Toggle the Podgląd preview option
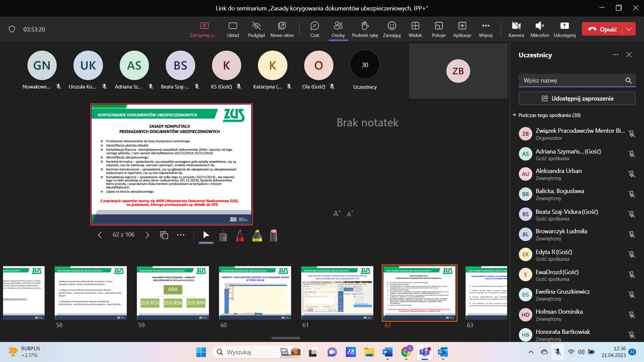This screenshot has width=644, height=362. pyautogui.click(x=256, y=29)
